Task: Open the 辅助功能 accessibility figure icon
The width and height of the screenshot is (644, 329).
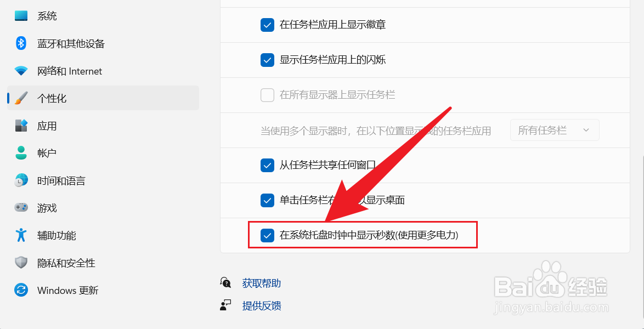Action: 21,235
